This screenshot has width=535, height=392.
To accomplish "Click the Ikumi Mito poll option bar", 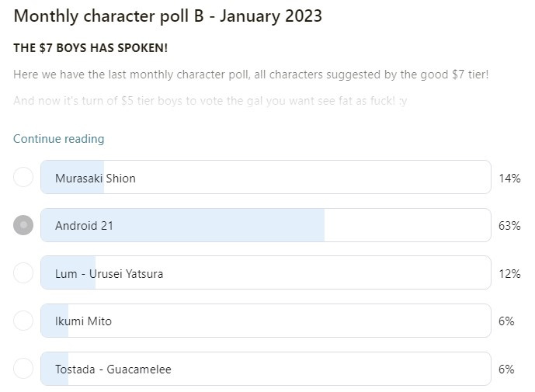I will (266, 321).
